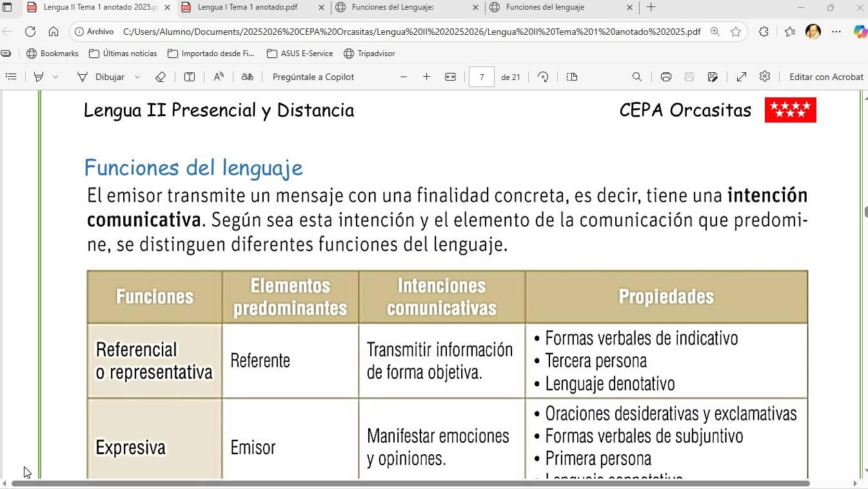Click the Save icon in PDF toolbar
This screenshot has height=489, width=868.
pyautogui.click(x=689, y=77)
